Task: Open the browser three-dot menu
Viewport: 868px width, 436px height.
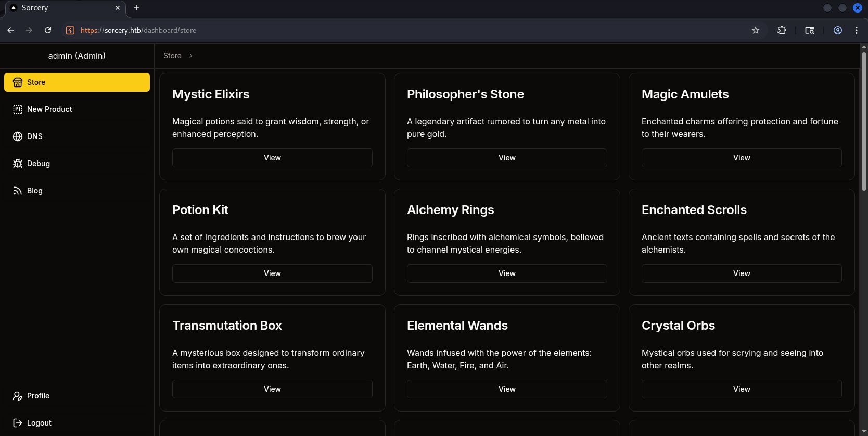Action: 857,30
